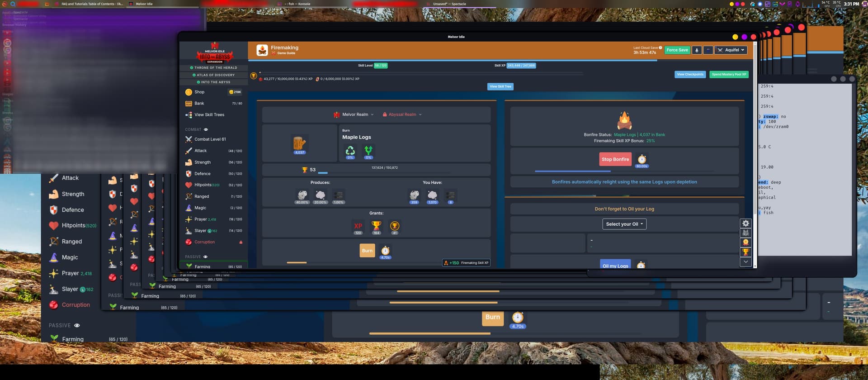Click View Checkpoints button
868x380 pixels.
click(x=690, y=74)
